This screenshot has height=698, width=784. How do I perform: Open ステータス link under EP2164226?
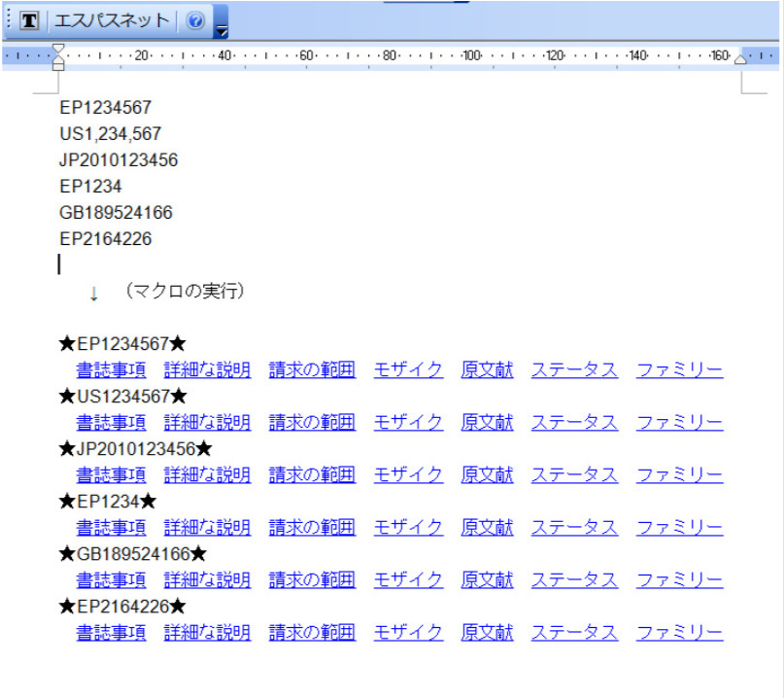coord(573,632)
